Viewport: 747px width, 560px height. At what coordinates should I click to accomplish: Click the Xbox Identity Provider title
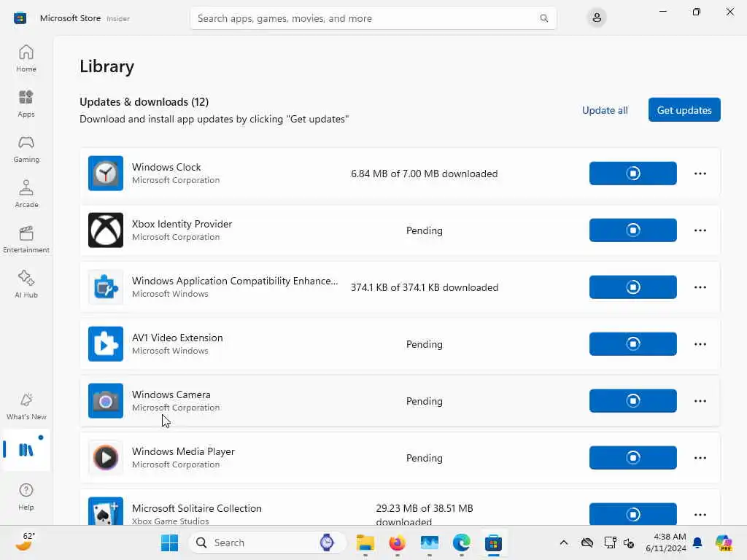(x=182, y=224)
